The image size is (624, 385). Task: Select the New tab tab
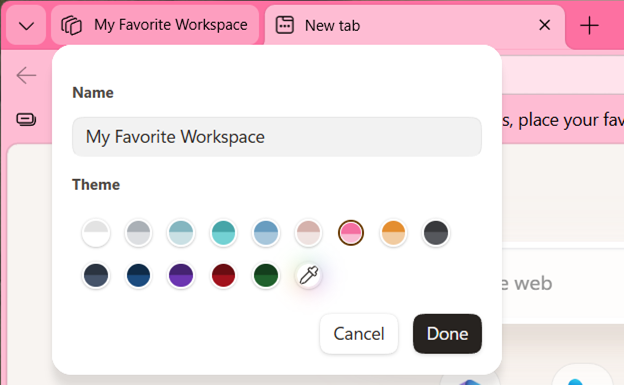pos(414,26)
